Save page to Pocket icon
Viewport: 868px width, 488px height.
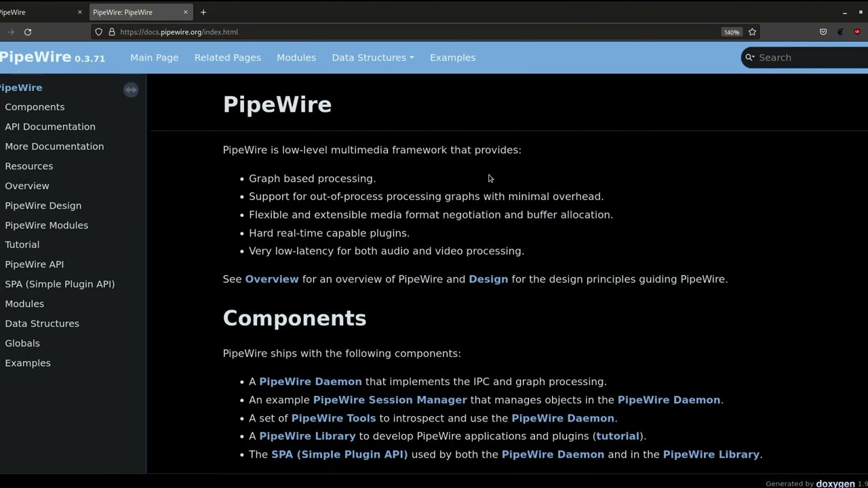(823, 32)
